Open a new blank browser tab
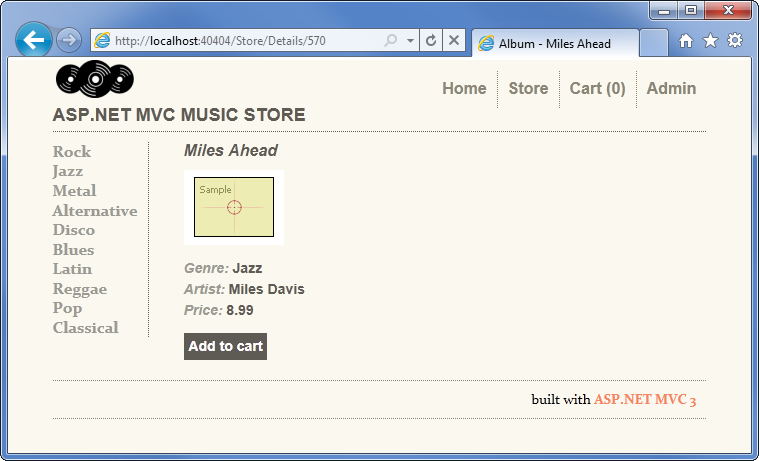The height and width of the screenshot is (461, 759). pos(653,43)
